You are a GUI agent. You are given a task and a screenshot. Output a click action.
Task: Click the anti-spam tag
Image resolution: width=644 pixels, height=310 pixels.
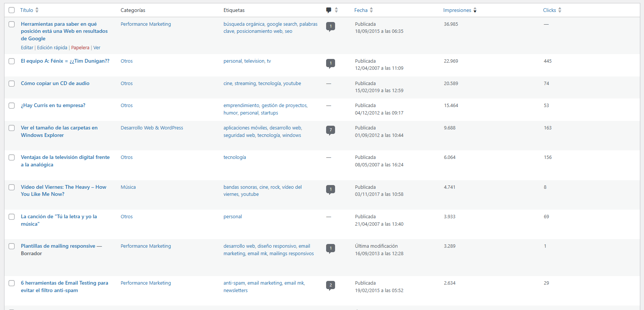pyautogui.click(x=234, y=283)
